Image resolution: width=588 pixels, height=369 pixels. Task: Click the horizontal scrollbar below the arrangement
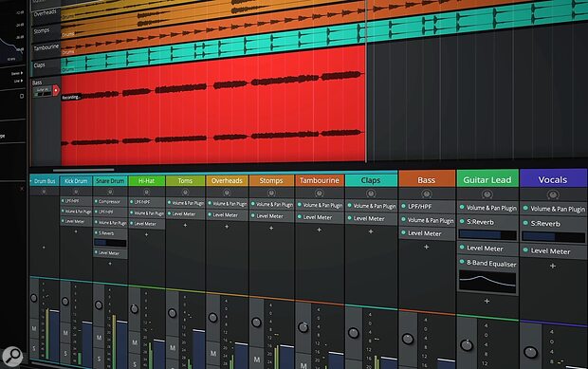tap(83, 170)
